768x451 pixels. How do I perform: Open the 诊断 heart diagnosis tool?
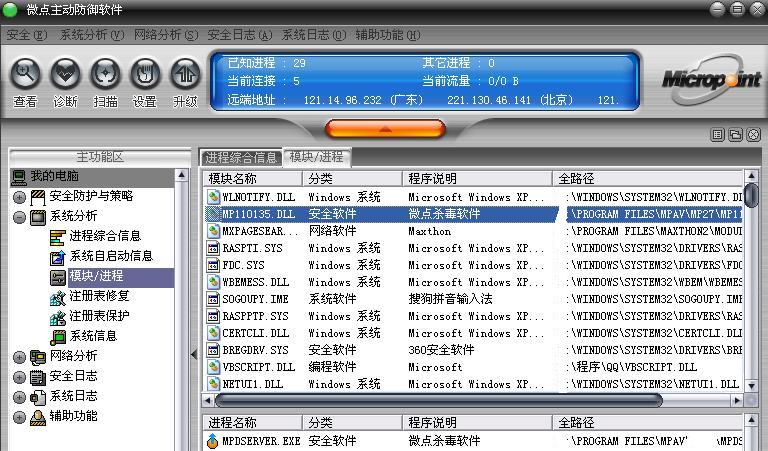coord(65,73)
